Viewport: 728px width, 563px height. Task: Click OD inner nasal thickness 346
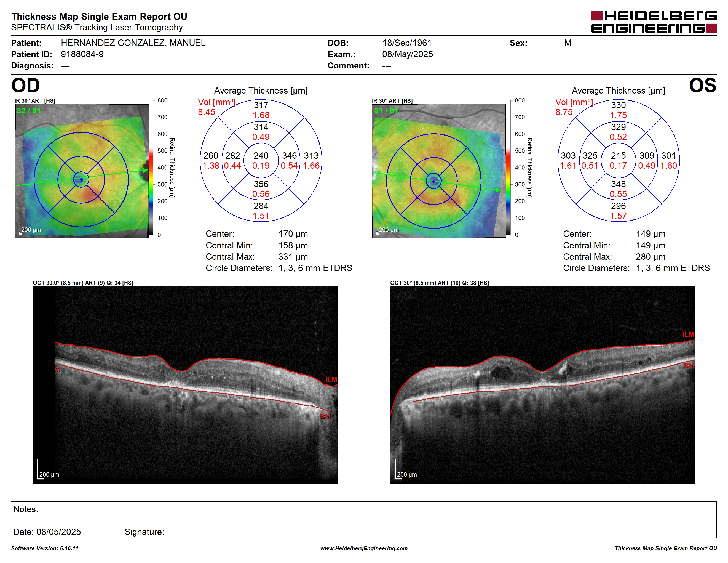click(289, 156)
